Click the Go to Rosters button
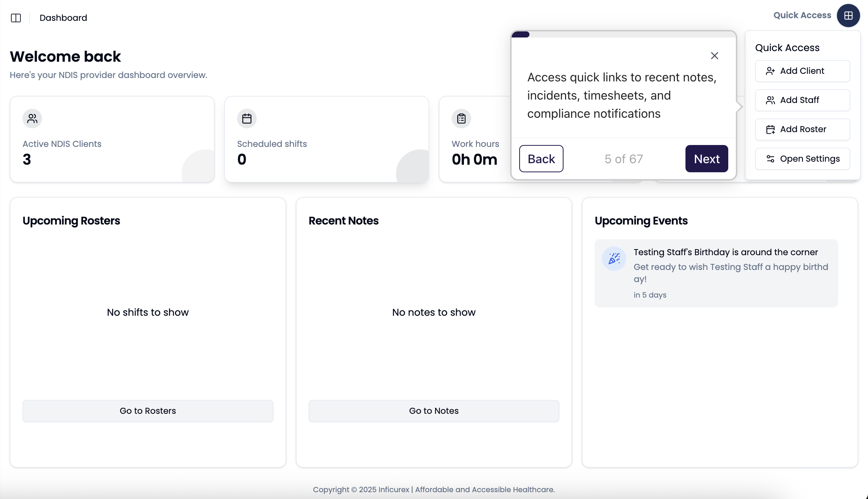 coord(148,411)
